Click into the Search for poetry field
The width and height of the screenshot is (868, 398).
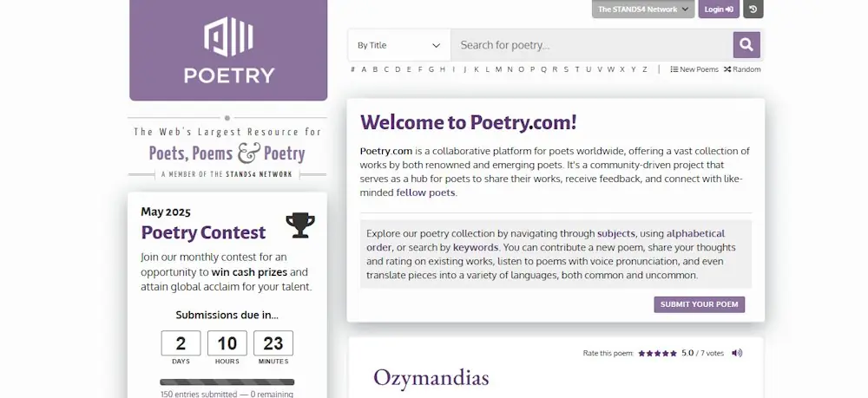pos(592,45)
